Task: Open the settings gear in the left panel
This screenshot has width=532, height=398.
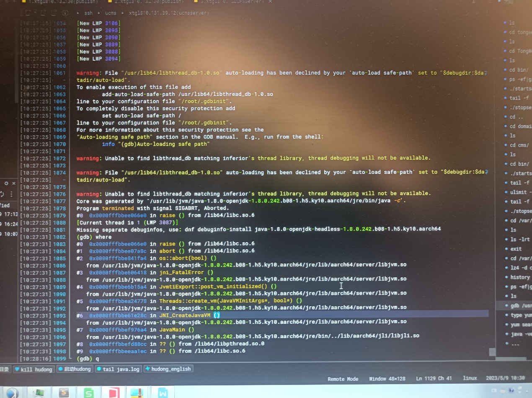Action: point(6,183)
